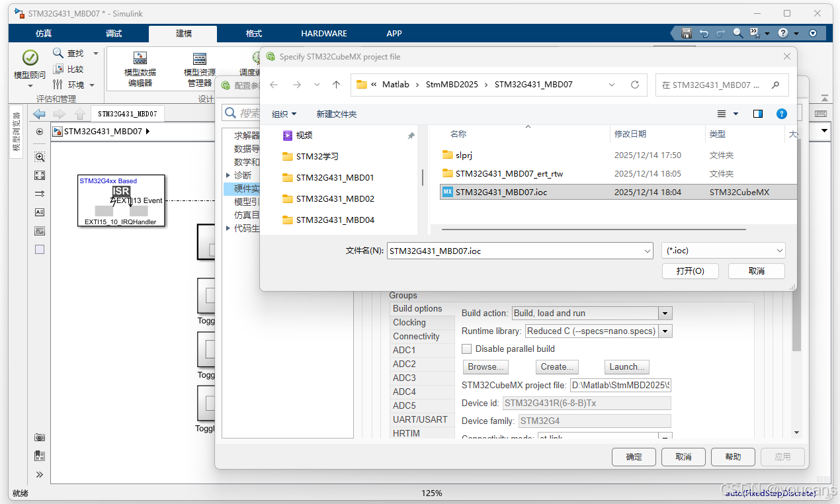Click 新建文件夹 new folder button

click(336, 114)
